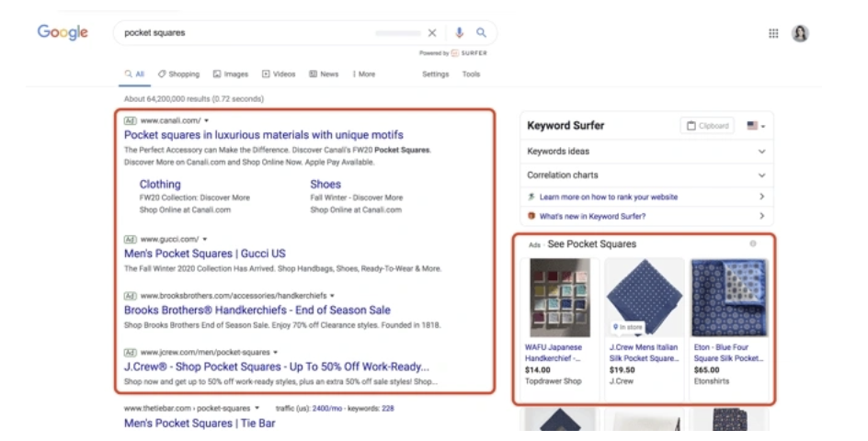
Task: Switch to the News tab
Action: pyautogui.click(x=324, y=74)
